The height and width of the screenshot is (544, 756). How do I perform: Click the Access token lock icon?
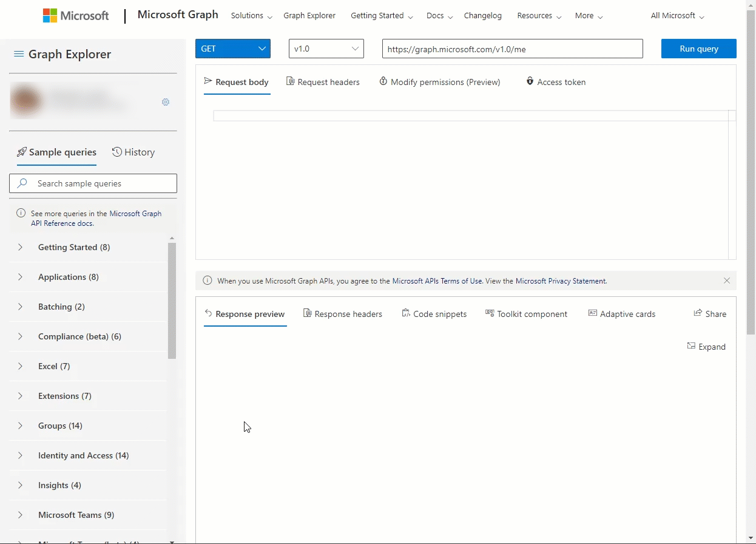[530, 81]
